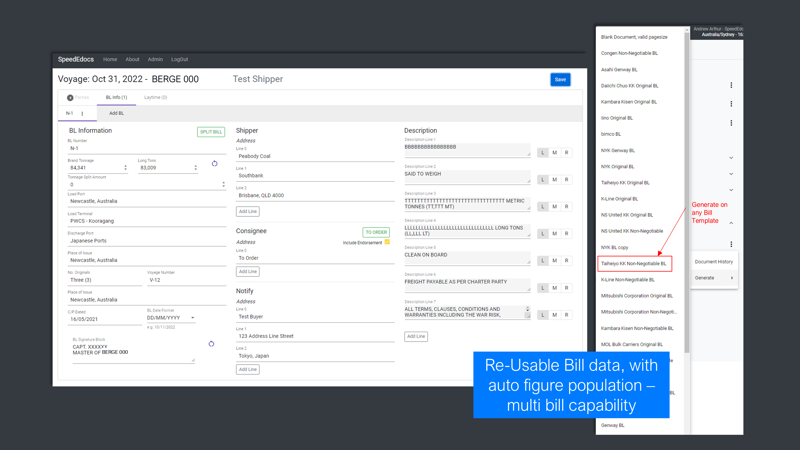800x450 pixels.
Task: Set Description Line 2 alignment to M
Action: (x=555, y=180)
